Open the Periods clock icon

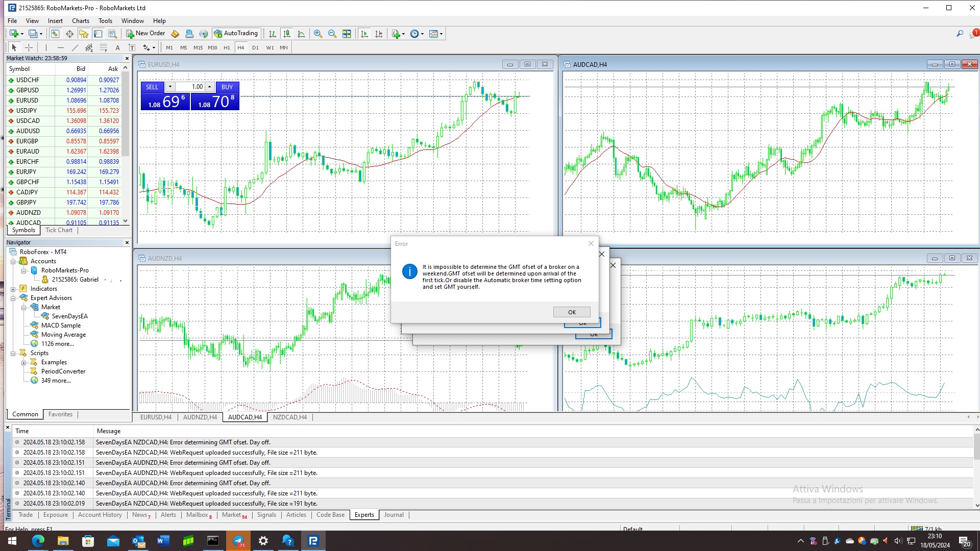[414, 34]
